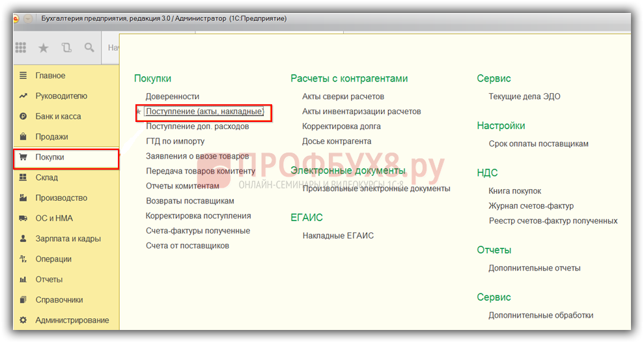
Task: Click the Склад grid icon
Action: [x=23, y=177]
